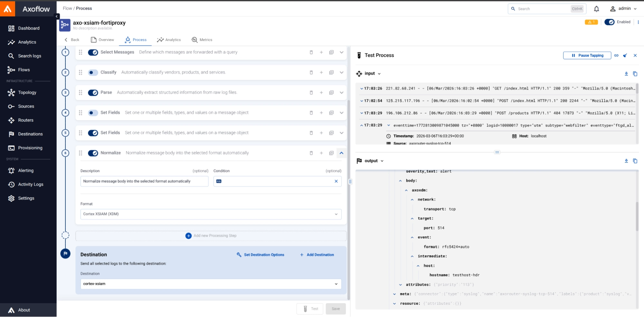Enable the Classify step toggle
This screenshot has height=317, width=644.
pos(93,72)
